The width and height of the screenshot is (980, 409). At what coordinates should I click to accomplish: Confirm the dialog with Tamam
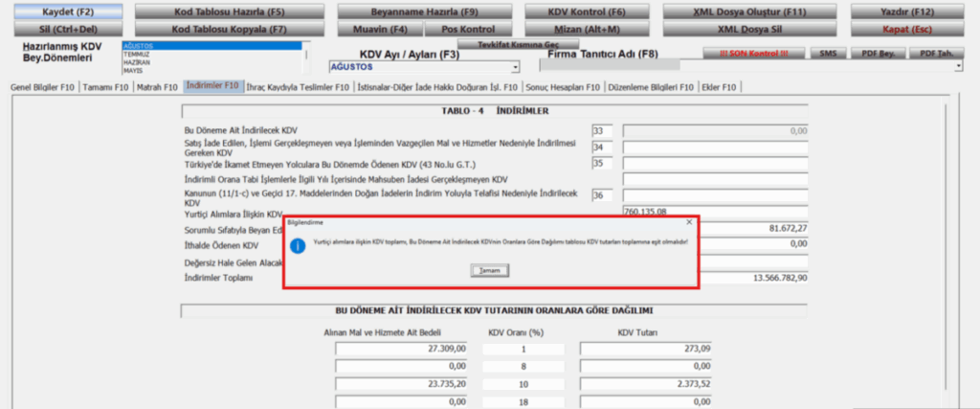coord(491,270)
